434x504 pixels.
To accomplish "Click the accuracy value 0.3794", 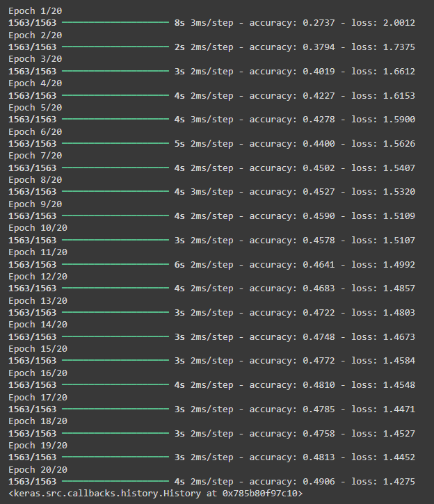I will pyautogui.click(x=319, y=47).
